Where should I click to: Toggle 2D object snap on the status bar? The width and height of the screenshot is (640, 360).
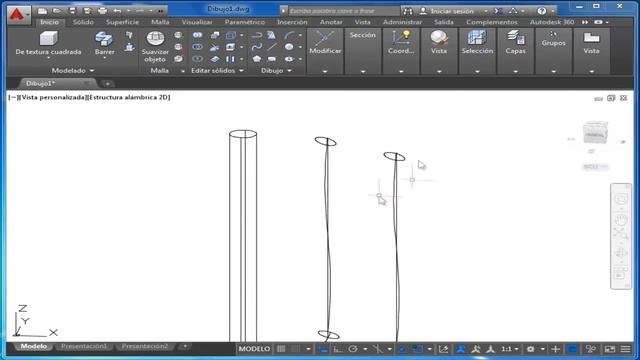coord(418,349)
